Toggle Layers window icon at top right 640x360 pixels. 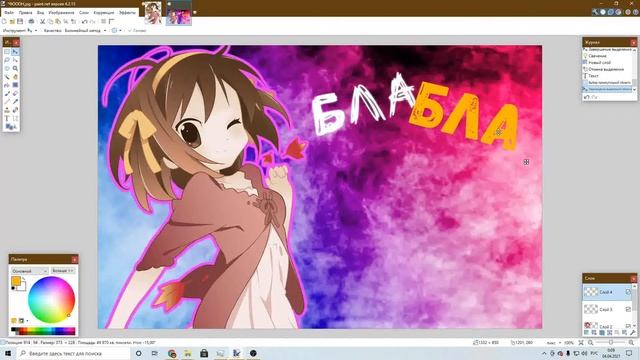coord(611,12)
